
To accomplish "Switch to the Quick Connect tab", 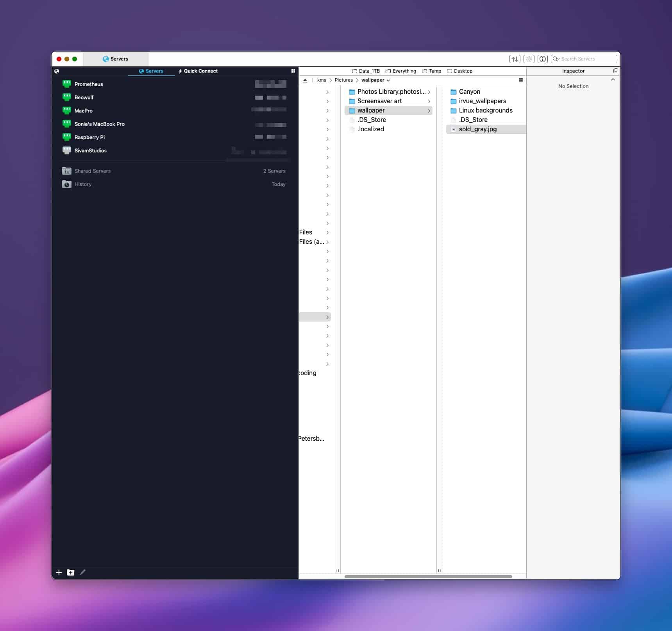I will pyautogui.click(x=198, y=71).
